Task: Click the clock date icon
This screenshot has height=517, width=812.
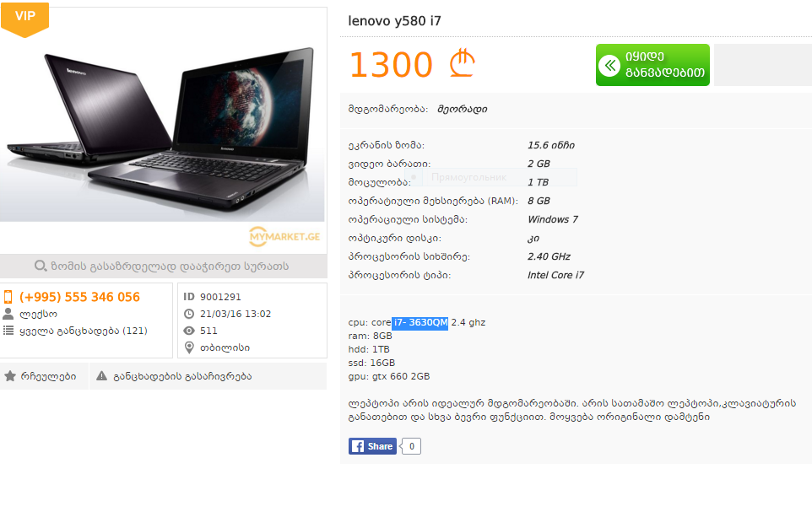Action: coord(189,314)
